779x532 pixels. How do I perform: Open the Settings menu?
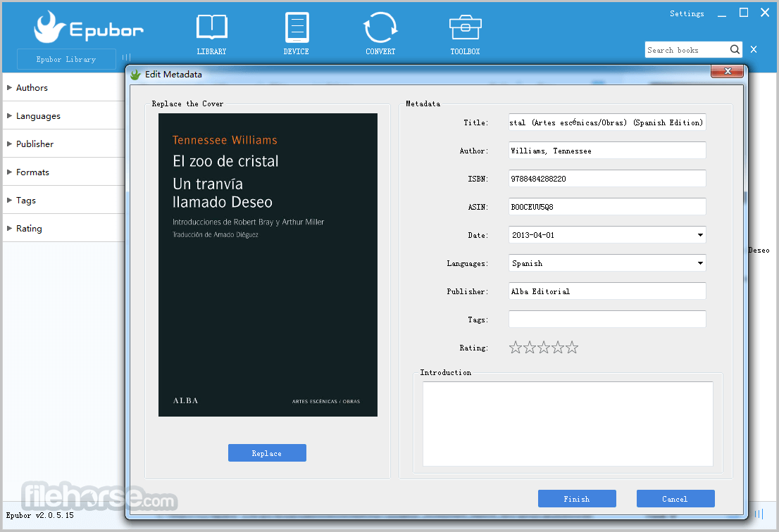point(687,14)
